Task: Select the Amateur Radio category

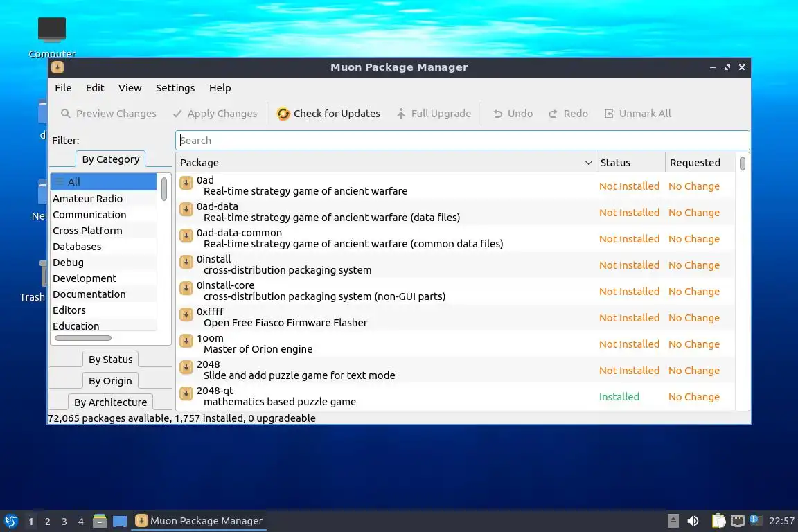Action: point(104,199)
